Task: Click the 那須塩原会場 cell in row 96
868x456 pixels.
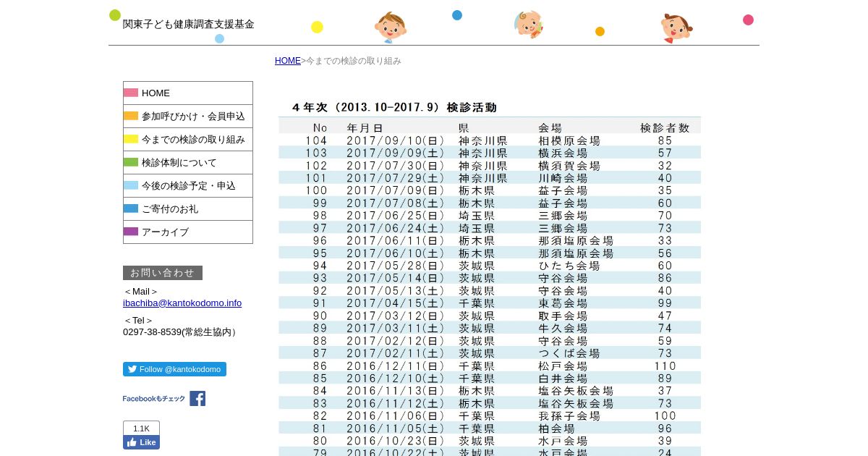Action: coord(576,240)
